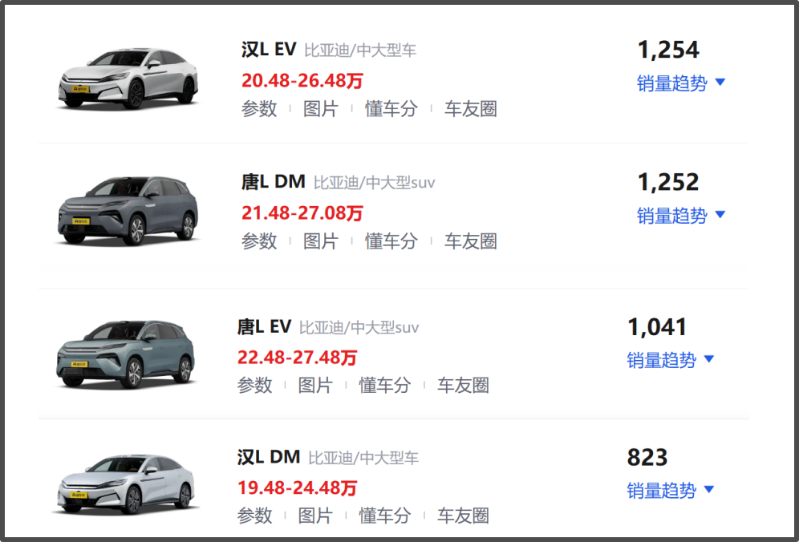The width and height of the screenshot is (799, 542).
Task: Open 参数 link under 唐L EV
Action: coord(255,385)
